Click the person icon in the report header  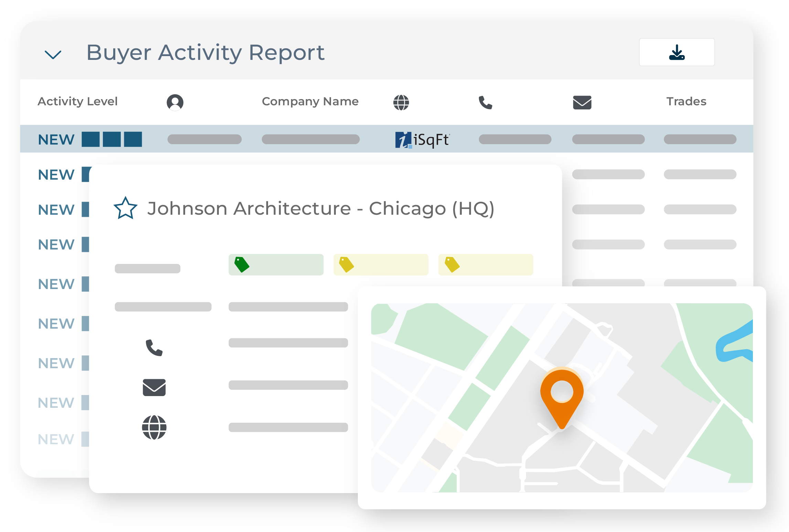[x=175, y=102]
